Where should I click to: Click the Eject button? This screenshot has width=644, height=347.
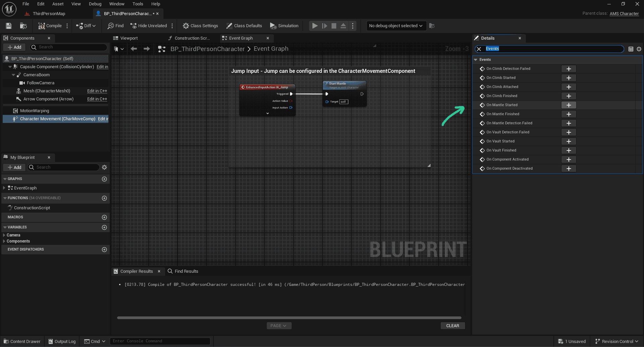click(343, 26)
